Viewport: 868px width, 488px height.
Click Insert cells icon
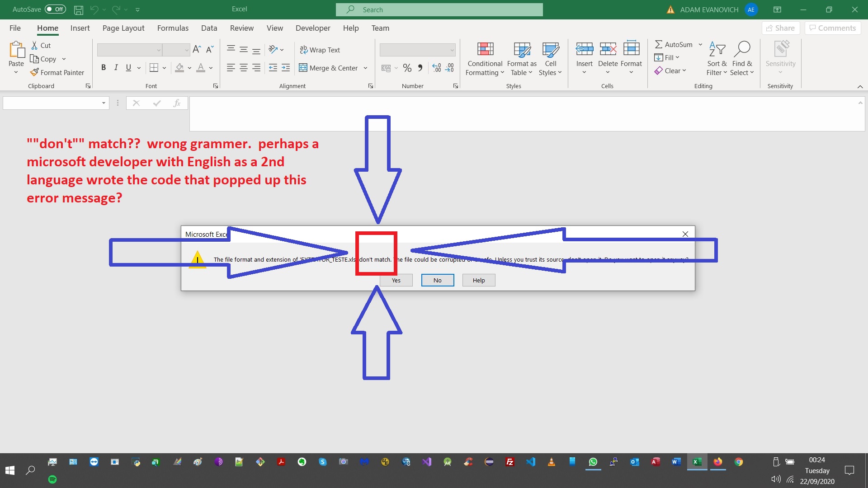(x=584, y=49)
